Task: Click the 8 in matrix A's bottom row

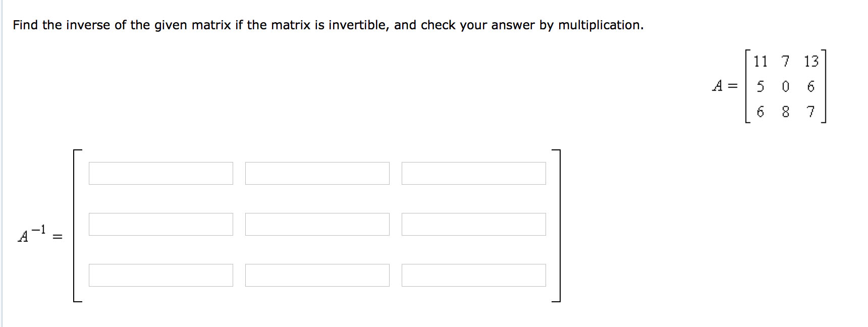Action: coord(786,112)
